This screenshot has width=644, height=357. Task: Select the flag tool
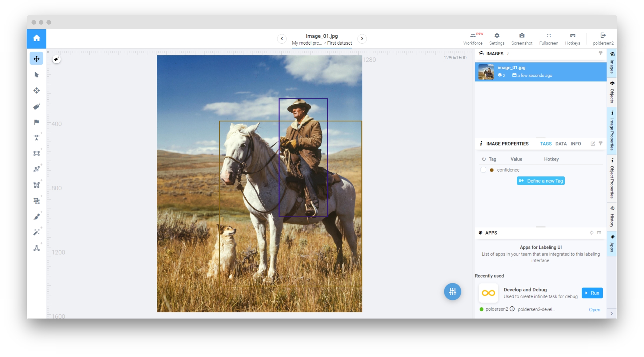[37, 122]
